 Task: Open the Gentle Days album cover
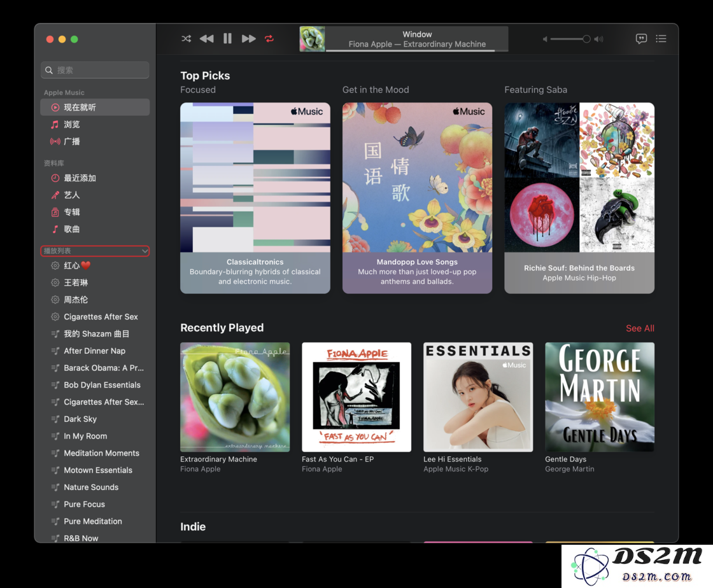(600, 397)
